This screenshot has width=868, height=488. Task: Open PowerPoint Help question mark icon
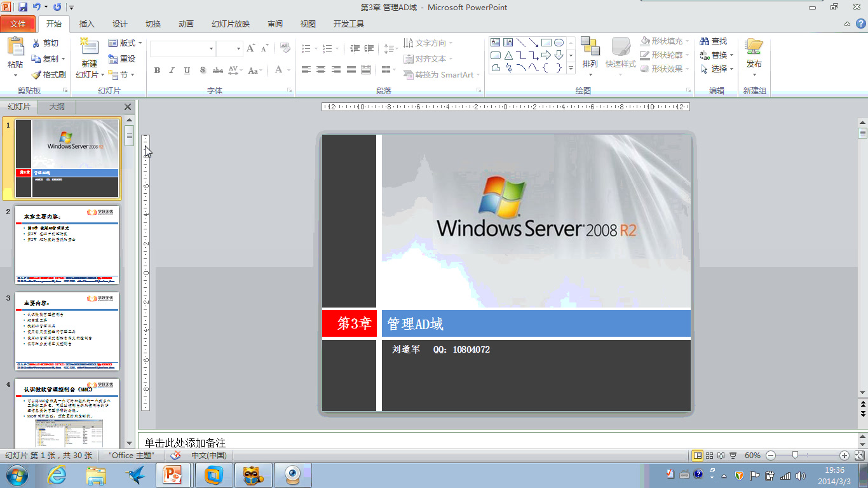(861, 24)
